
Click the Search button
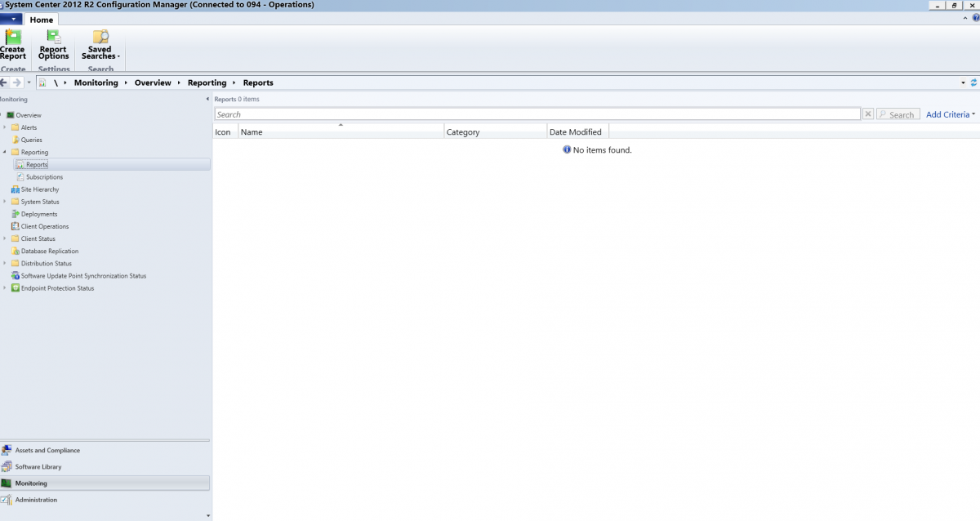pyautogui.click(x=898, y=114)
